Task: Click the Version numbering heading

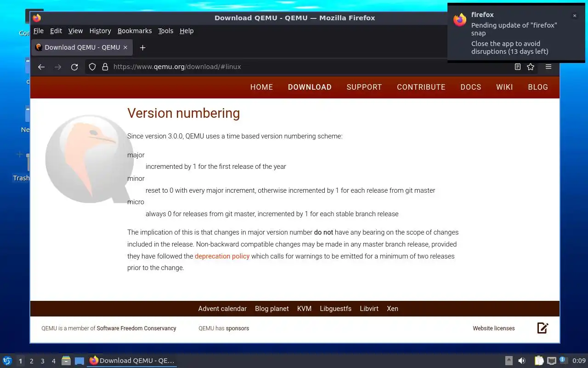Action: coord(184,113)
